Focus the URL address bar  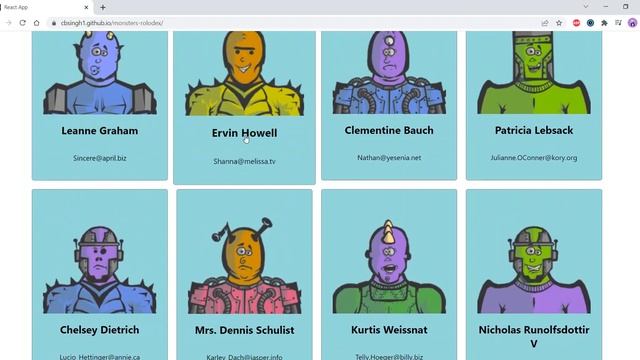(x=294, y=23)
